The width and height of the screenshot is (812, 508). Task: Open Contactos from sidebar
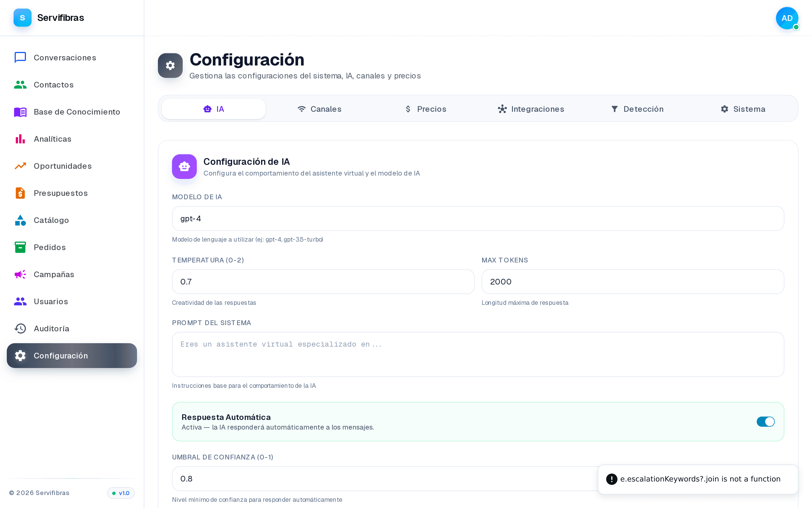click(72, 85)
